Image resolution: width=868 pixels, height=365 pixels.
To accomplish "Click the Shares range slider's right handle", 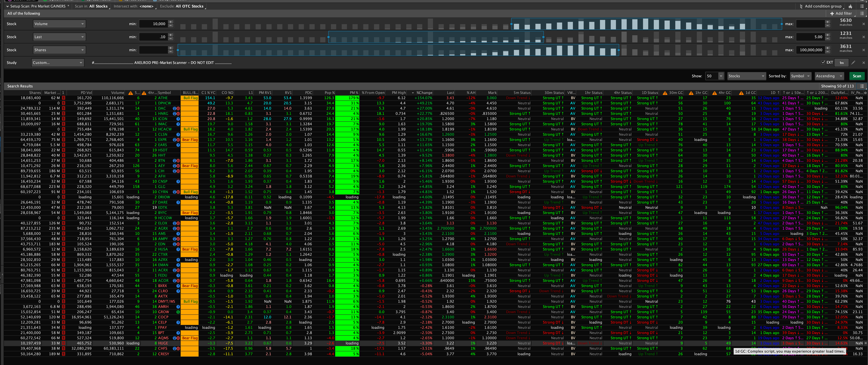I will tap(619, 50).
